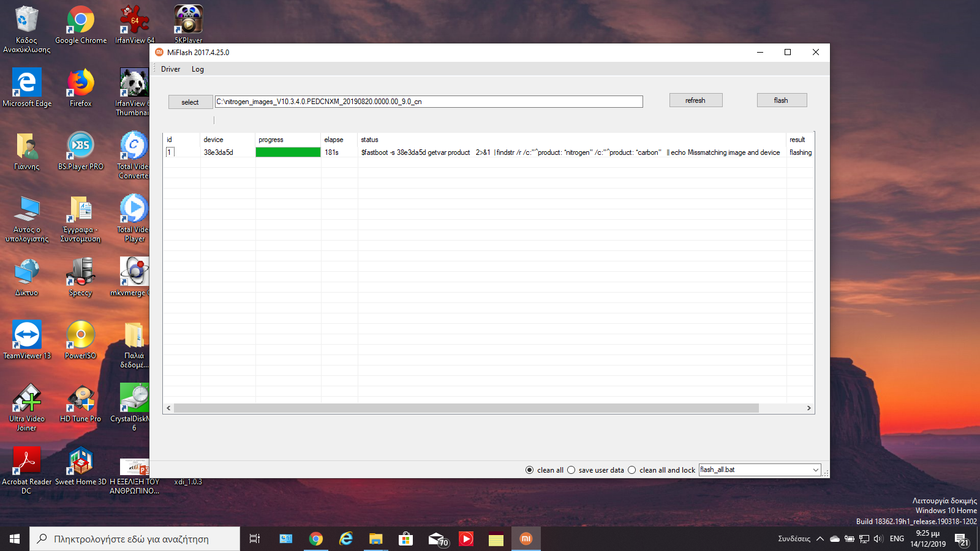Select the 'clean all' radio option
This screenshot has width=980, height=551.
pyautogui.click(x=545, y=470)
